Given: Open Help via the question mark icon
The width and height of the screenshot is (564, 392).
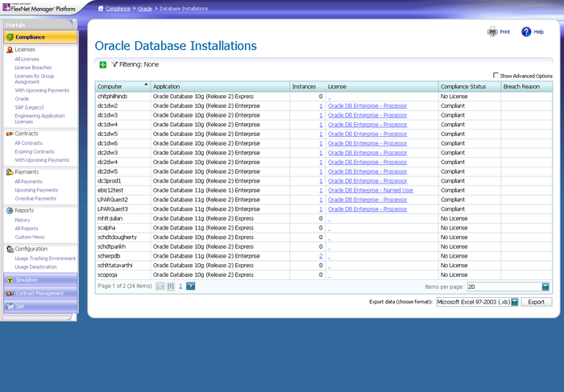Looking at the screenshot, I should (x=526, y=32).
